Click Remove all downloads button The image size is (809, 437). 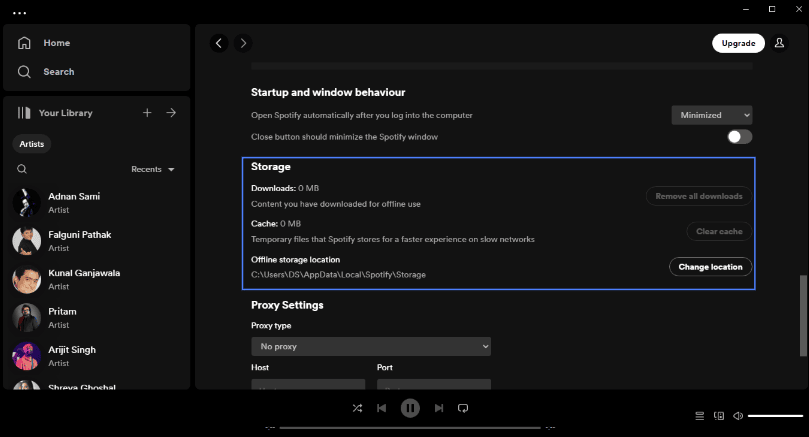coord(699,196)
